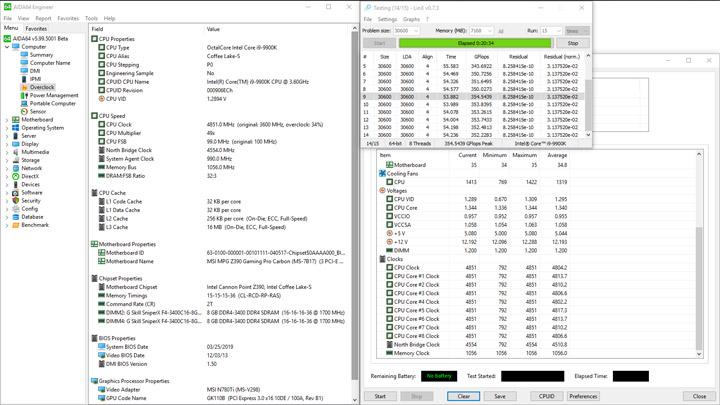
Task: Select the AIDA64 v5.99.5001 Beta root icon
Action: [7, 39]
